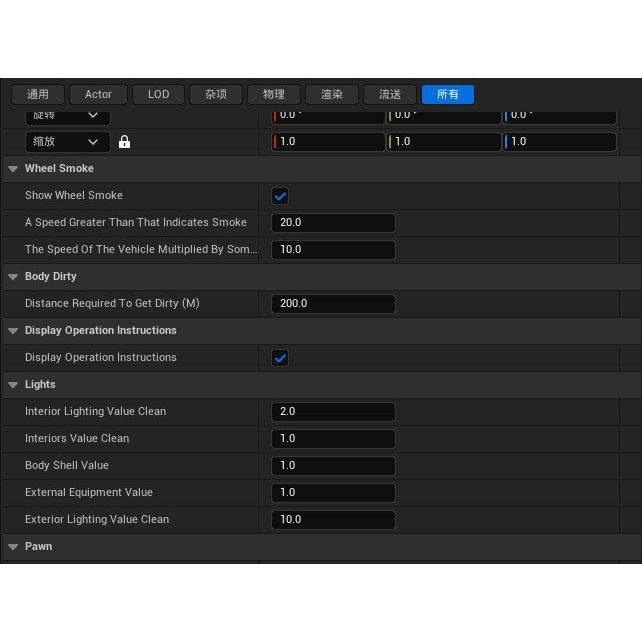Click the 通用 filter button
642x642 pixels.
click(x=38, y=94)
